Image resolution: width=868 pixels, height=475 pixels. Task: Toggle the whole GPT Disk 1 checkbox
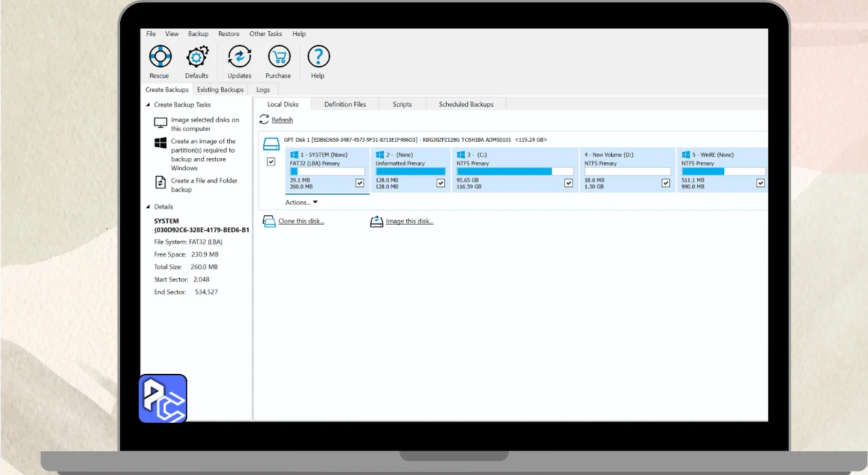tap(271, 161)
